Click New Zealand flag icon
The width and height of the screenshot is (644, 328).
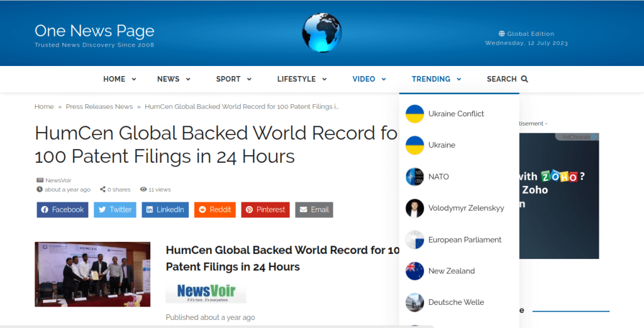(415, 271)
